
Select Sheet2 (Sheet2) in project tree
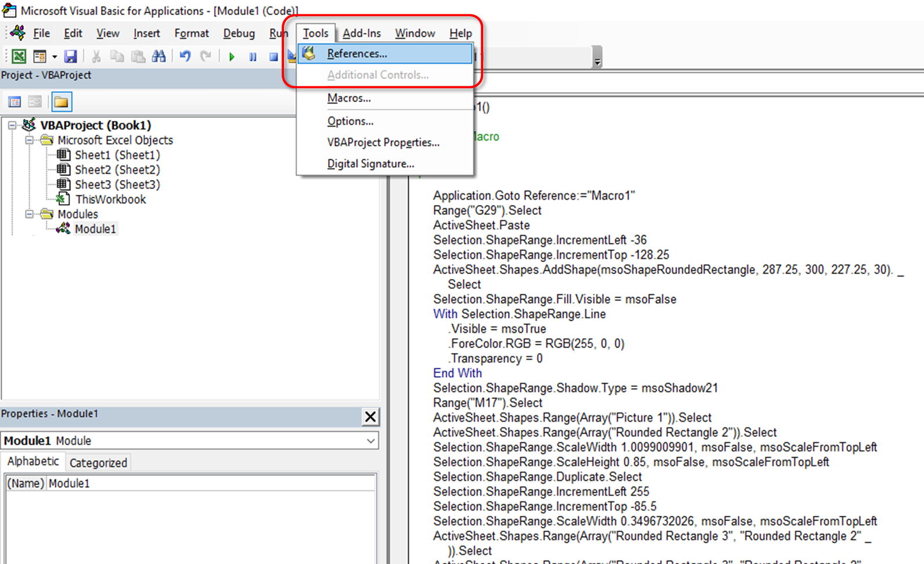(x=117, y=170)
